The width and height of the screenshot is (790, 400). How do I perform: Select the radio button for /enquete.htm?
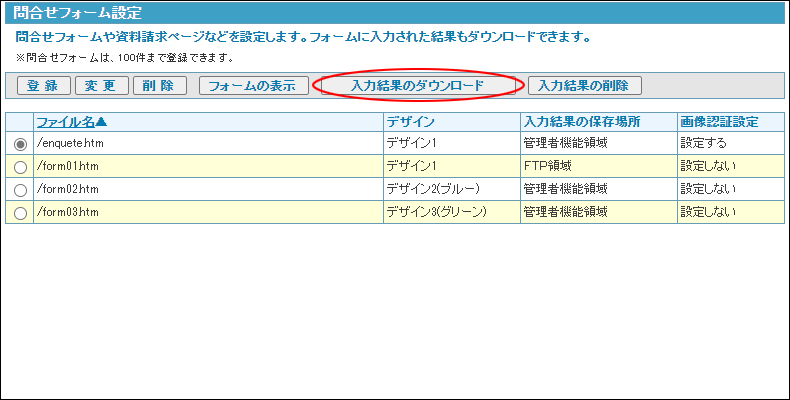[x=20, y=144]
